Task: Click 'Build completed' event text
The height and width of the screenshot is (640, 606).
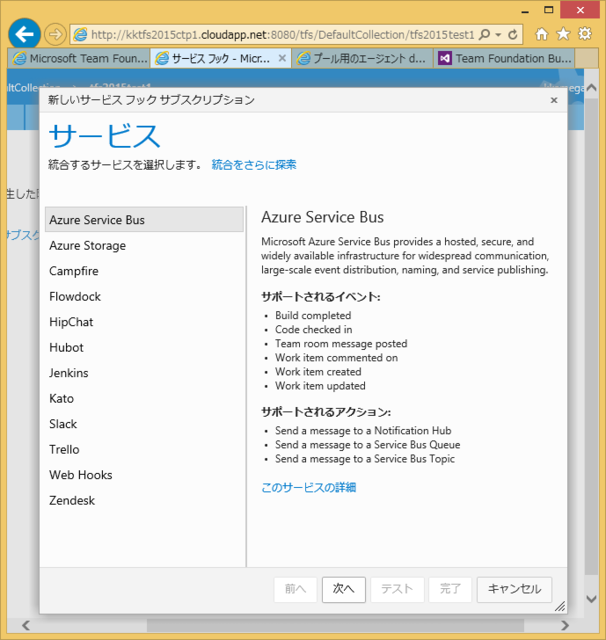Action: pyautogui.click(x=313, y=316)
